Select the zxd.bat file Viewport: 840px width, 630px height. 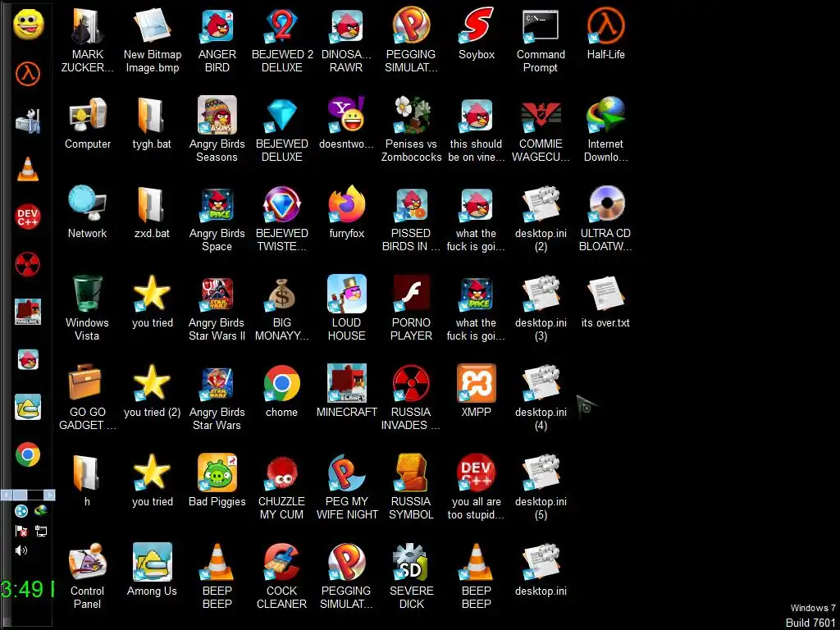coord(152,212)
